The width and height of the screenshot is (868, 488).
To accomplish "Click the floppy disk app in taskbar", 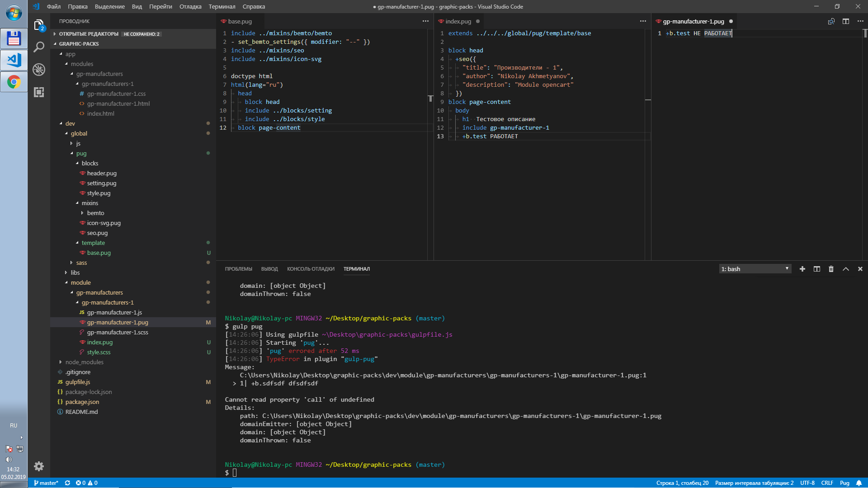I will (14, 39).
